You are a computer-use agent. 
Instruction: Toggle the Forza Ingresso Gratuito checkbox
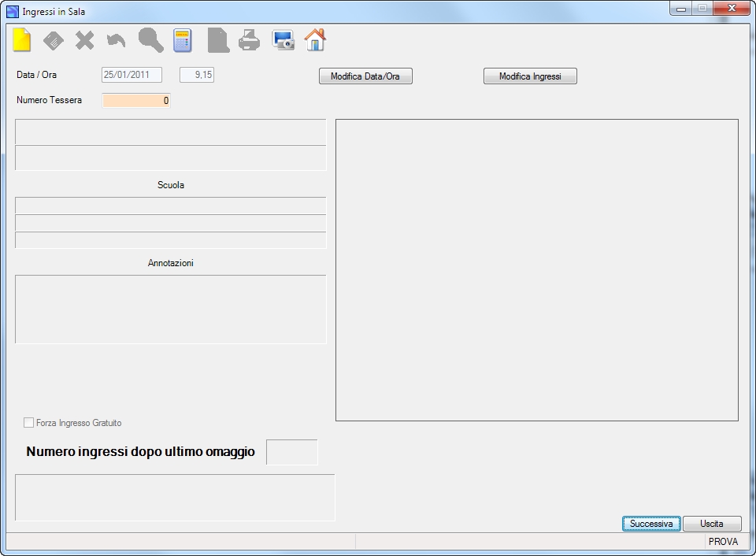pyautogui.click(x=28, y=423)
